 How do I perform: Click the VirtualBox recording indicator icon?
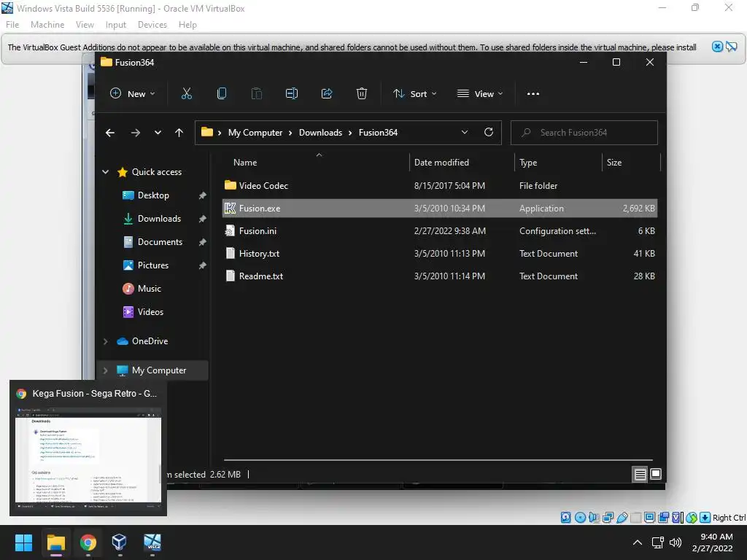click(x=663, y=518)
